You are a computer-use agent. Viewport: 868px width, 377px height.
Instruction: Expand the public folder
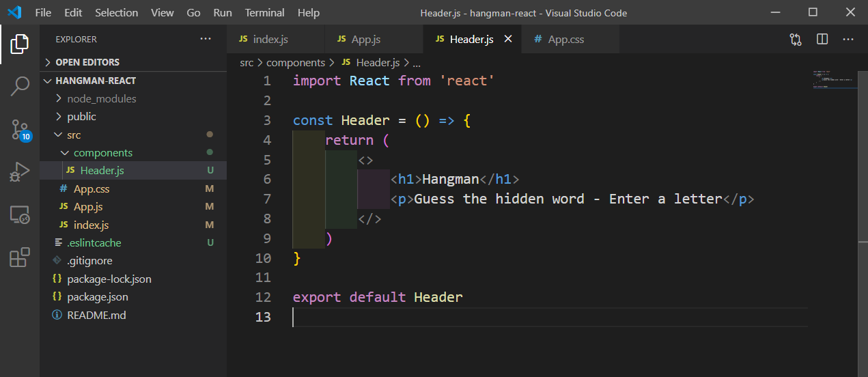click(133, 117)
